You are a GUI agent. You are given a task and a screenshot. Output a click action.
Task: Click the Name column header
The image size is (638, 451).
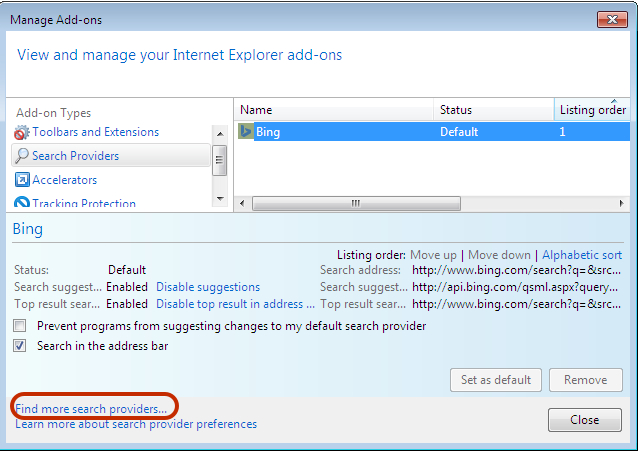click(334, 110)
